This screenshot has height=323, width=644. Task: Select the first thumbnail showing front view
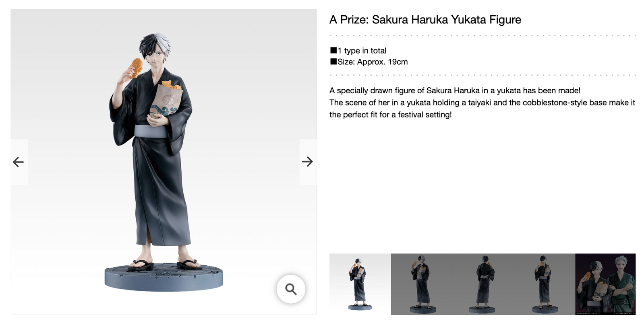pos(360,284)
